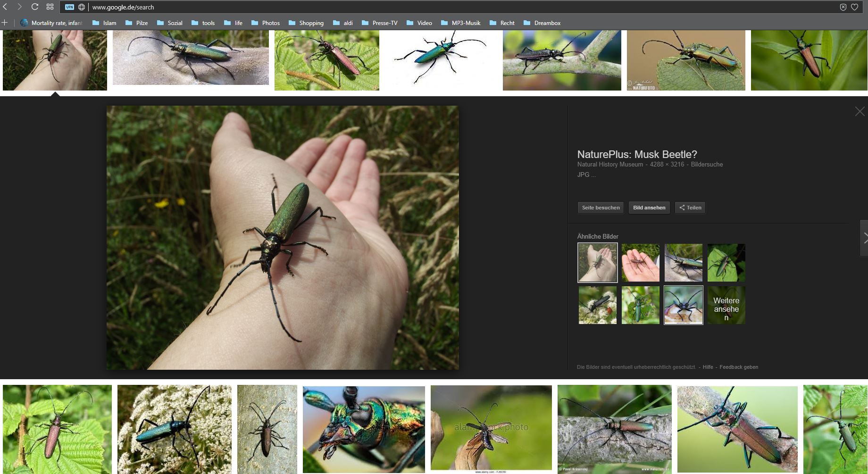The height and width of the screenshot is (474, 868).
Task: Click the heart bookmark icon
Action: [x=854, y=7]
